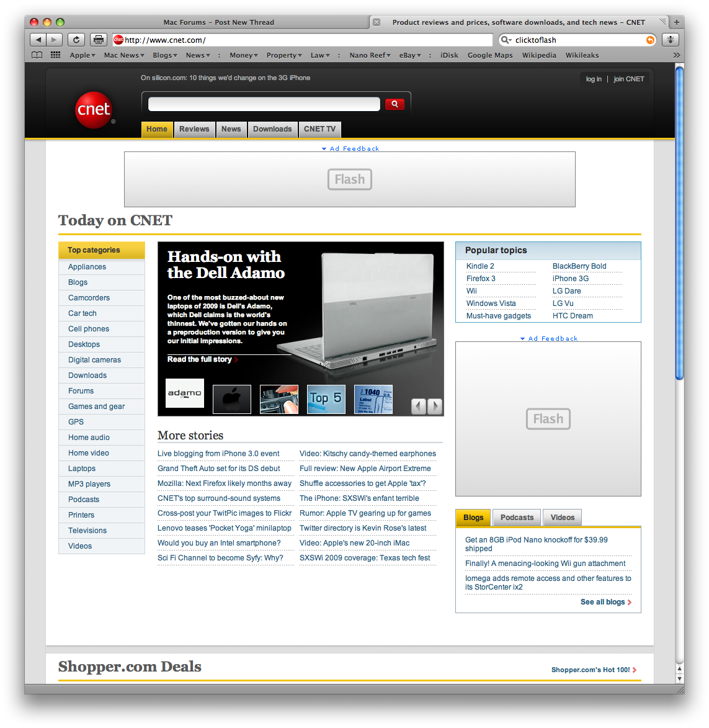709x728 pixels.
Task: Click the bug icon toolbar button
Action: click(671, 40)
